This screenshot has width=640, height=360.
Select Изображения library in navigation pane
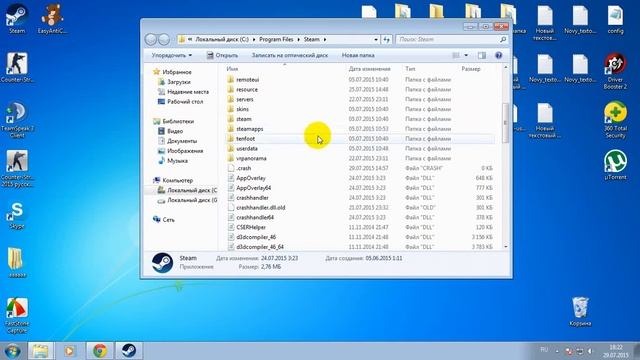click(180, 151)
